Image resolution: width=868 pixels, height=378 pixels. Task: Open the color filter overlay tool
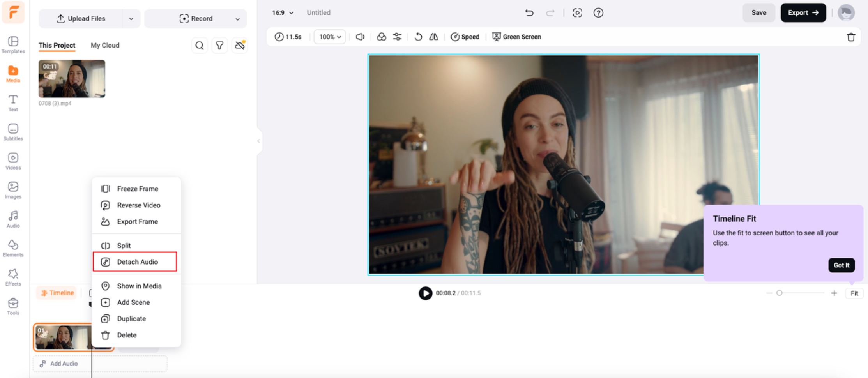tap(381, 37)
